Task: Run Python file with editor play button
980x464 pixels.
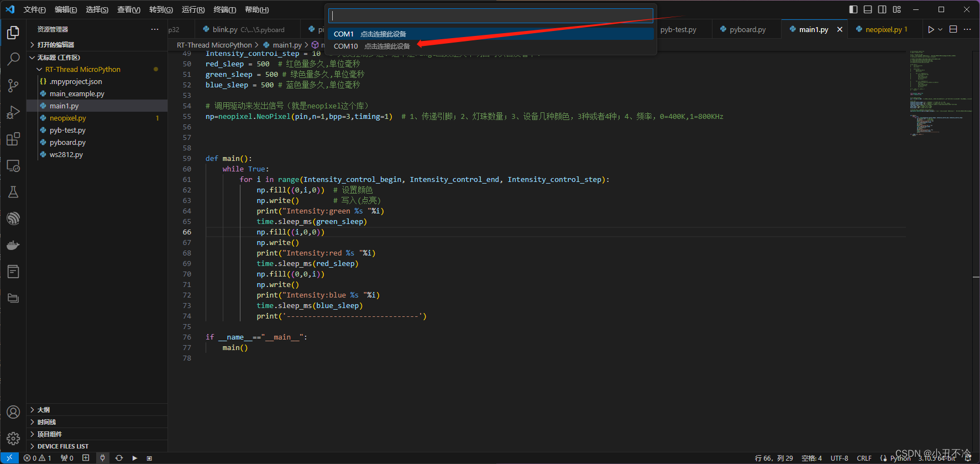Action: (x=931, y=29)
